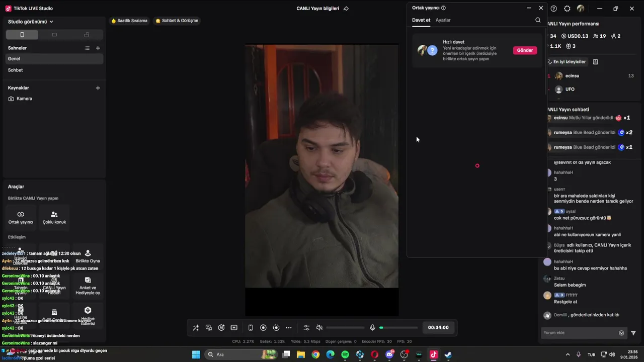This screenshot has width=644, height=362.
Task: Select the landscape layout toggle
Action: [54, 35]
